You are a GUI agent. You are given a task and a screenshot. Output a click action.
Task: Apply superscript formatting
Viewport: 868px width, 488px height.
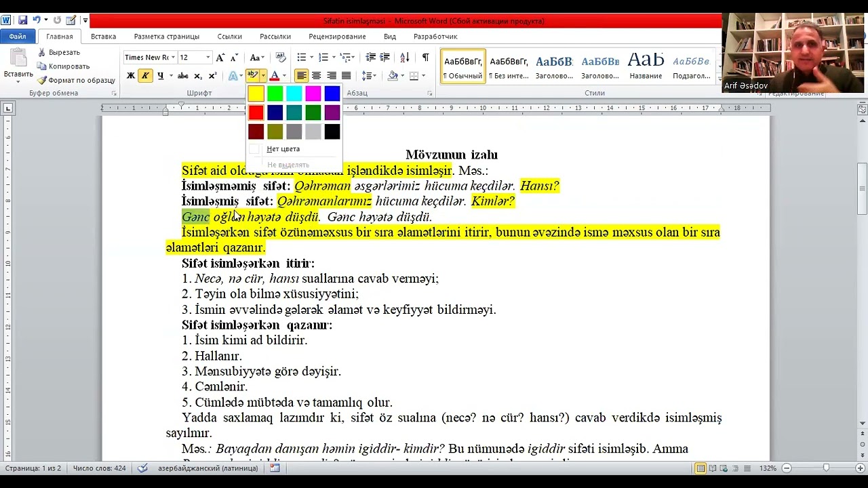(x=212, y=76)
